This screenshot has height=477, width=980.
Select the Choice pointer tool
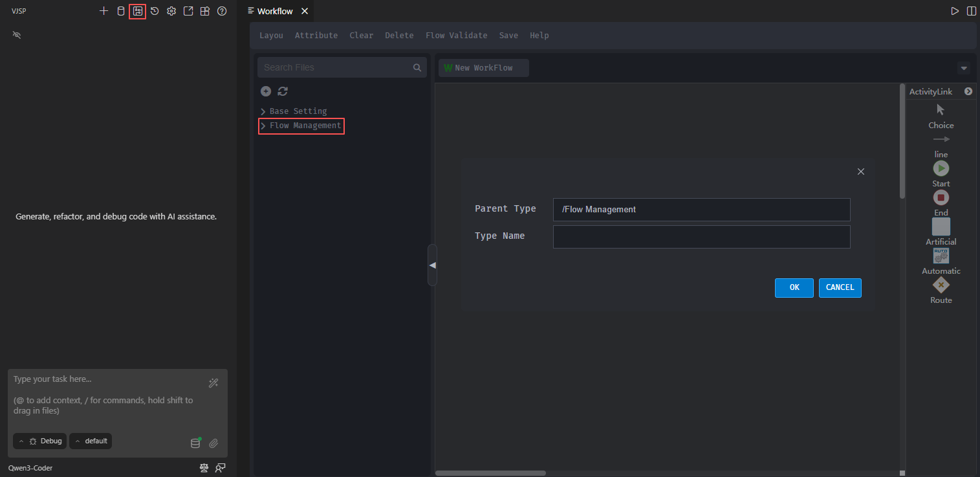941,110
